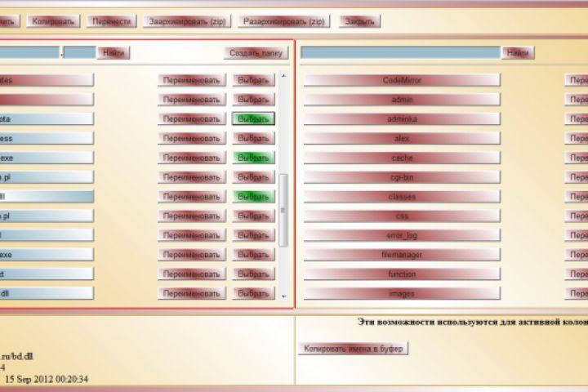Click the Перенести button
This screenshot has height=392, width=588.
[111, 21]
